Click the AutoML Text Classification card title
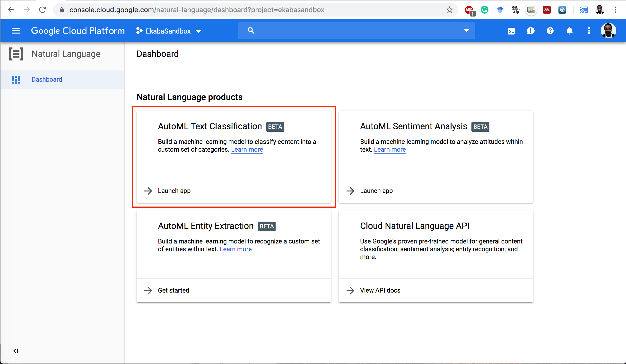 coord(210,126)
